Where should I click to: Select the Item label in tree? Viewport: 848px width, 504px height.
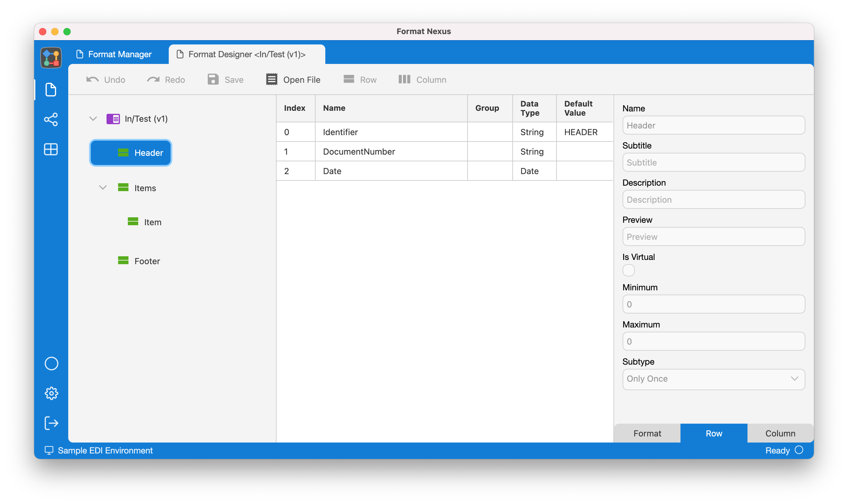click(153, 222)
